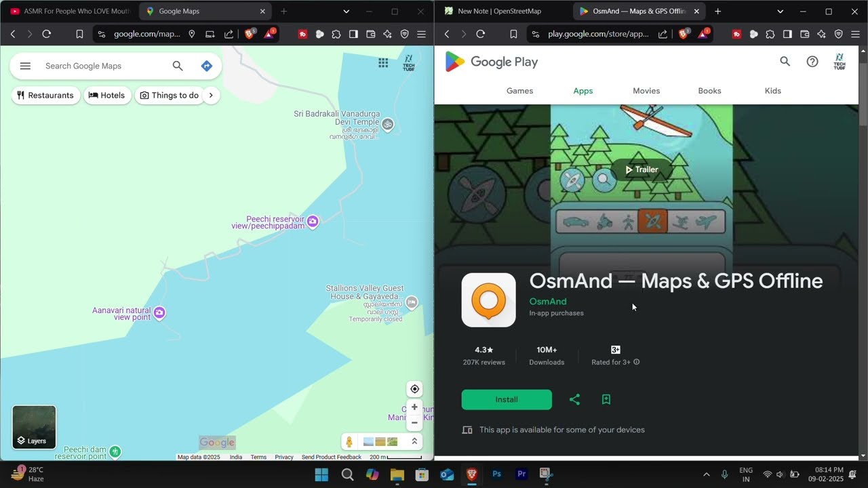
Task: Add OsmAnd to wishlist bookmark icon
Action: [606, 399]
